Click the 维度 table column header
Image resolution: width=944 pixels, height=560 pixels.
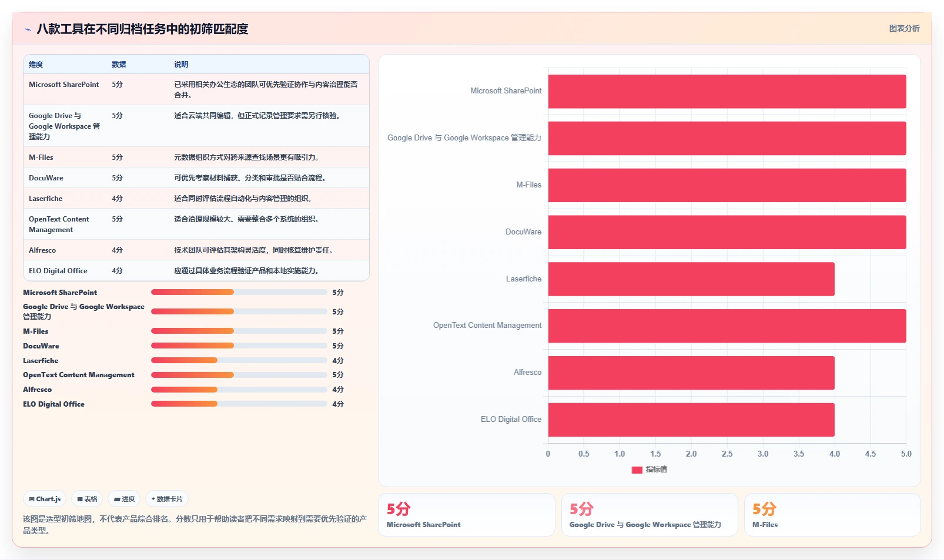[36, 65]
